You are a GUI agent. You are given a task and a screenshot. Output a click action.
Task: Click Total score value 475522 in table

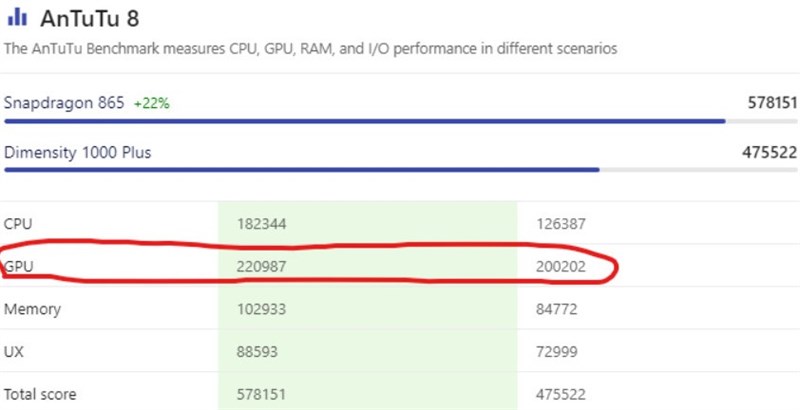[x=561, y=394]
